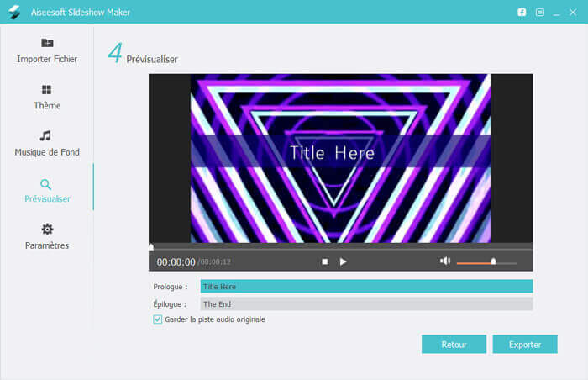Image resolution: width=588 pixels, height=380 pixels.
Task: Open the Musique de Fond music note icon
Action: (x=47, y=135)
